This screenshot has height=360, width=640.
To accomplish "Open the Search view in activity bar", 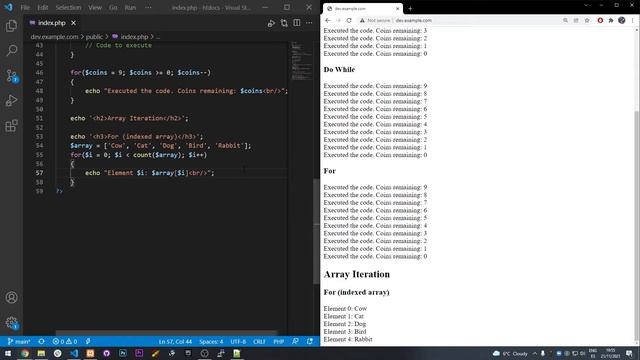I will [x=11, y=51].
